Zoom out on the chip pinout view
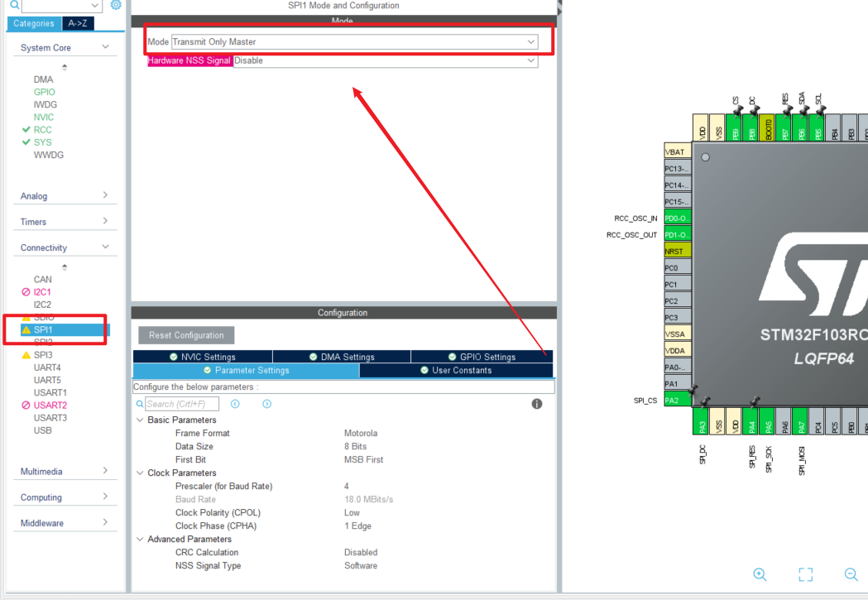This screenshot has width=868, height=600. (x=851, y=574)
